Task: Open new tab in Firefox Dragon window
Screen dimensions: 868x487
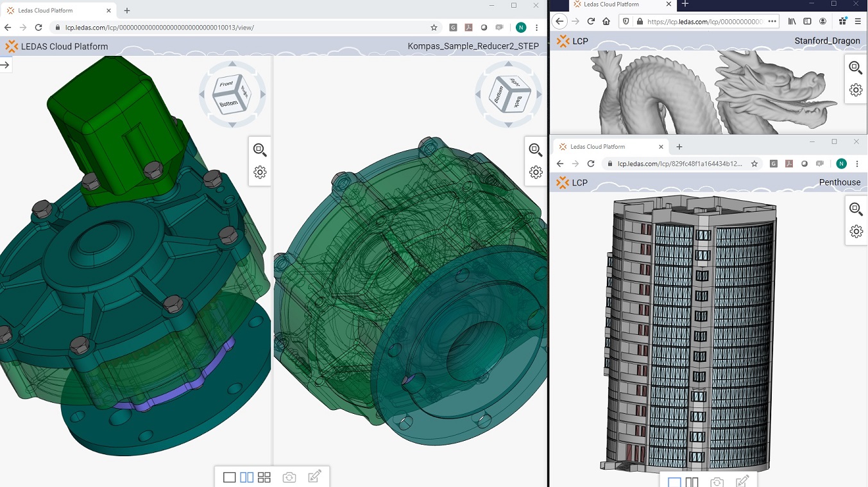Action: 685,4
